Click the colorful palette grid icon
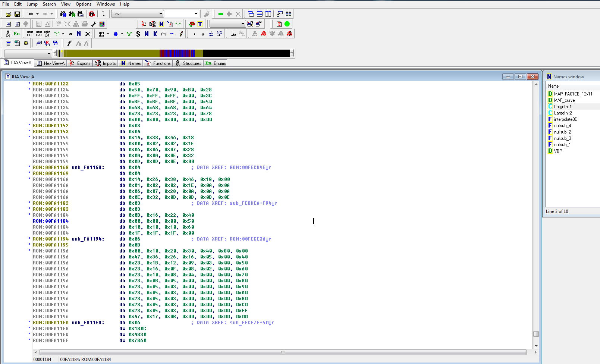This screenshot has width=600, height=364. tap(102, 24)
